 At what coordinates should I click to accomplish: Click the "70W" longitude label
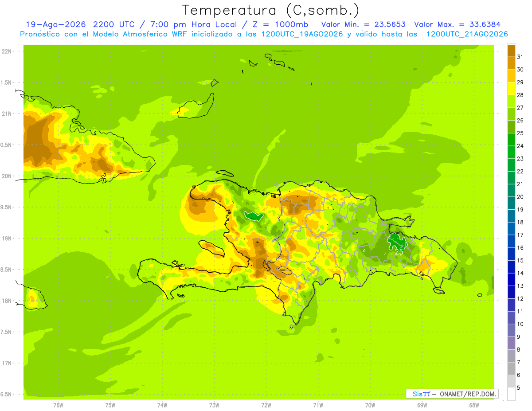click(370, 405)
